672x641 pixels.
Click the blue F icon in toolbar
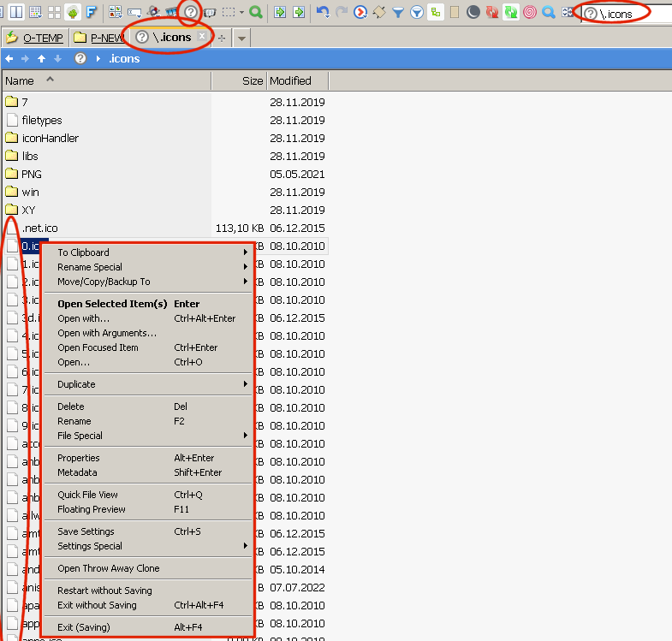91,12
